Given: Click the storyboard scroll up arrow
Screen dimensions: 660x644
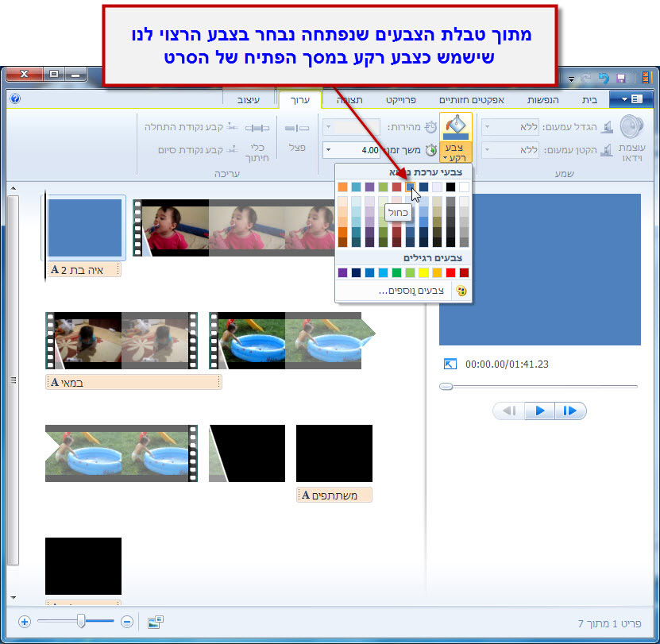Looking at the screenshot, I should click(x=13, y=188).
